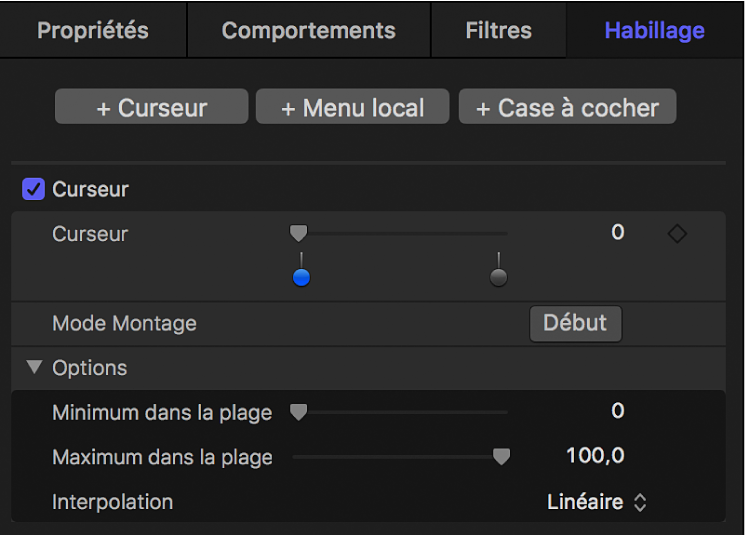The width and height of the screenshot is (747, 537).
Task: Click the Interpolation label
Action: point(112,502)
